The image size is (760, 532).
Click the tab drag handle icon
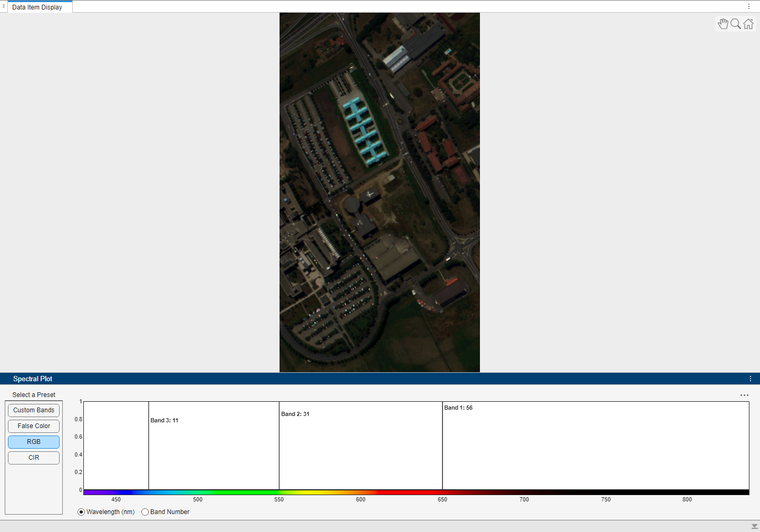[x=4, y=6]
